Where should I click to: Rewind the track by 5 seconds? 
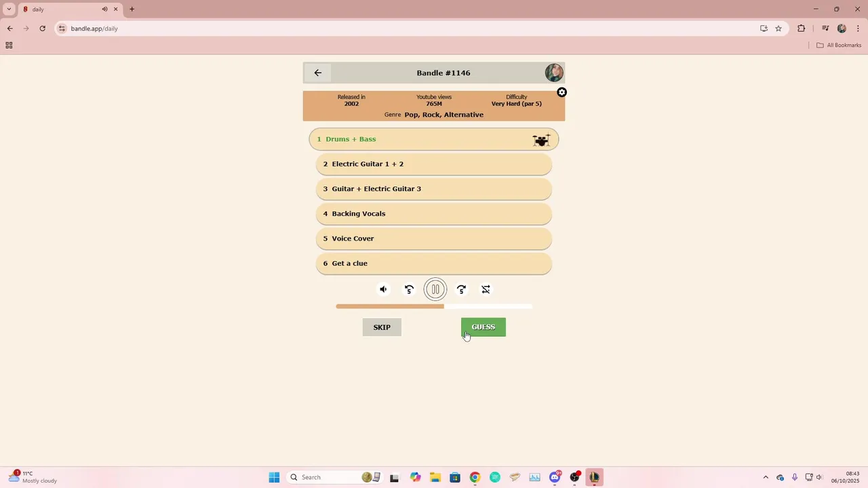409,289
